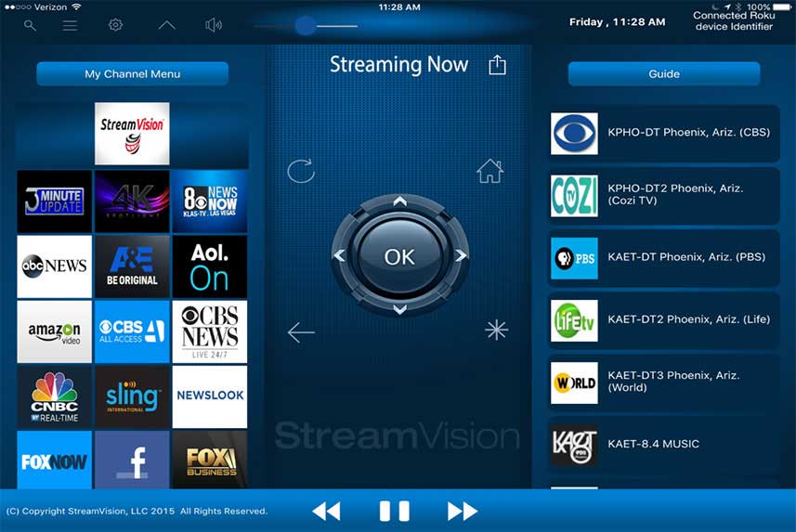Open the hamburger list menu icon

click(70, 25)
